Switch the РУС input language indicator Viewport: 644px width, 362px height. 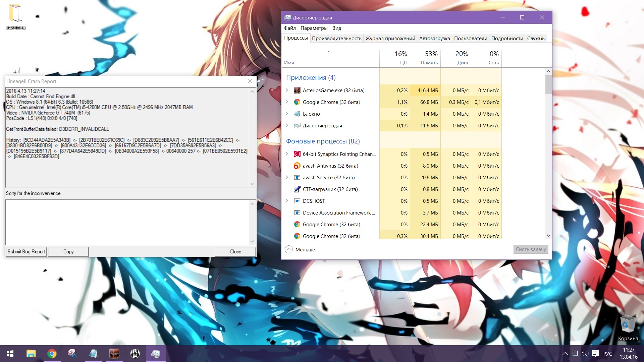(608, 354)
